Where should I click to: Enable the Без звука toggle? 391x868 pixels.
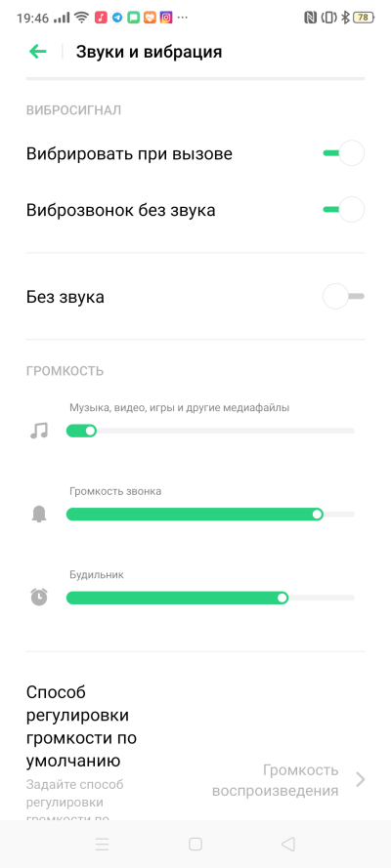click(x=343, y=297)
